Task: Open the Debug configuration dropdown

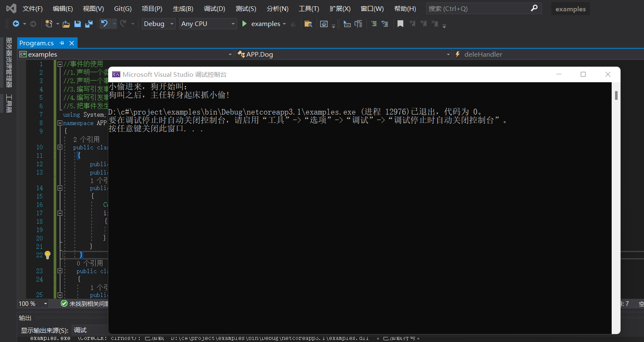Action: coord(158,24)
